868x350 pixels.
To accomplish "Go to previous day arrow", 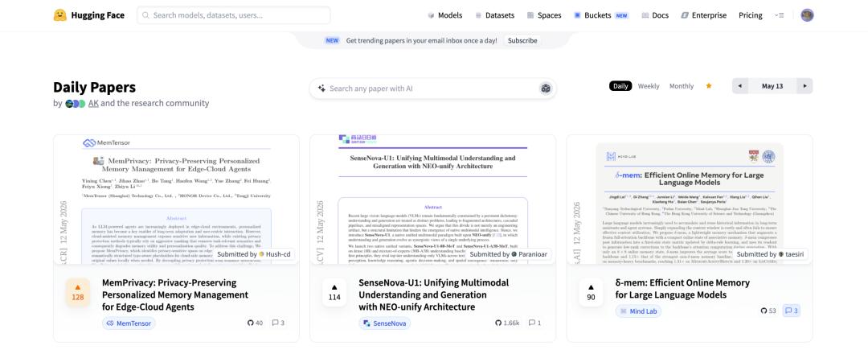I will coord(739,86).
